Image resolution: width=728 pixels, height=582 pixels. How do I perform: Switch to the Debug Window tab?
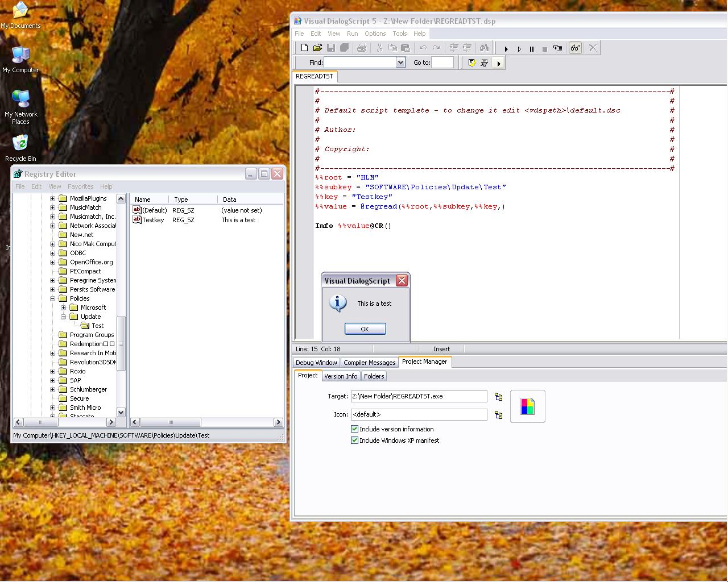pyautogui.click(x=316, y=363)
